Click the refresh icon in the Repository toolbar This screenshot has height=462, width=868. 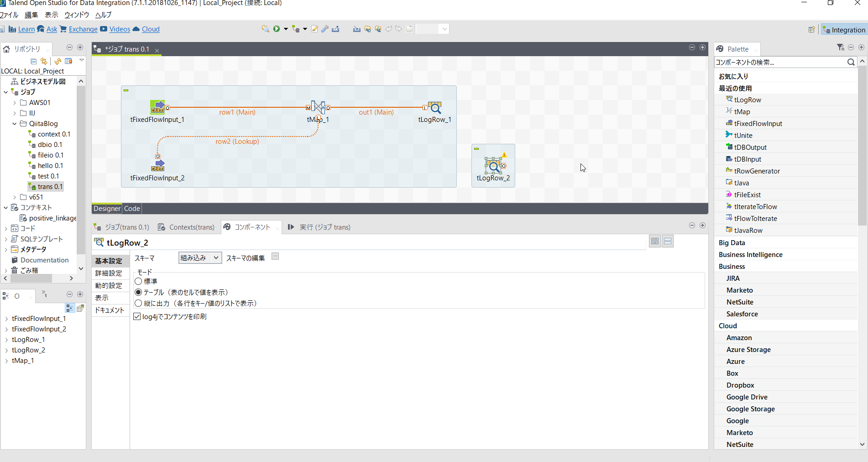[58, 61]
